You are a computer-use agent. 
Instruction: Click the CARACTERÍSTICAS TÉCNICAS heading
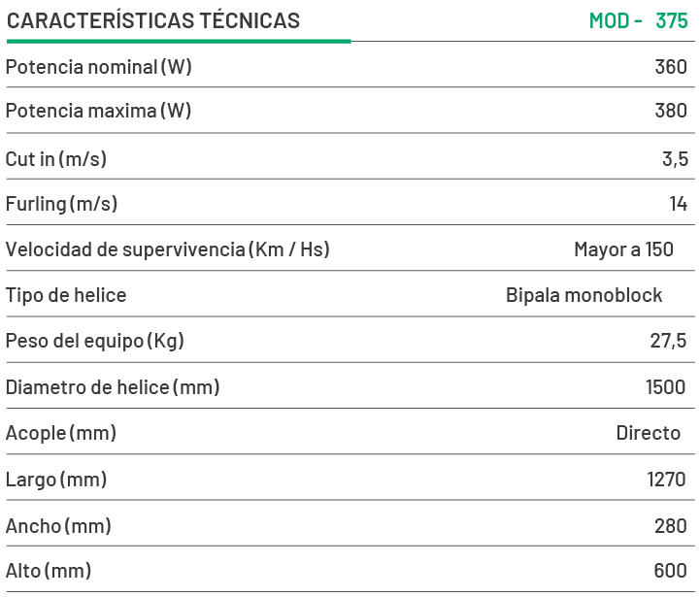[153, 20]
